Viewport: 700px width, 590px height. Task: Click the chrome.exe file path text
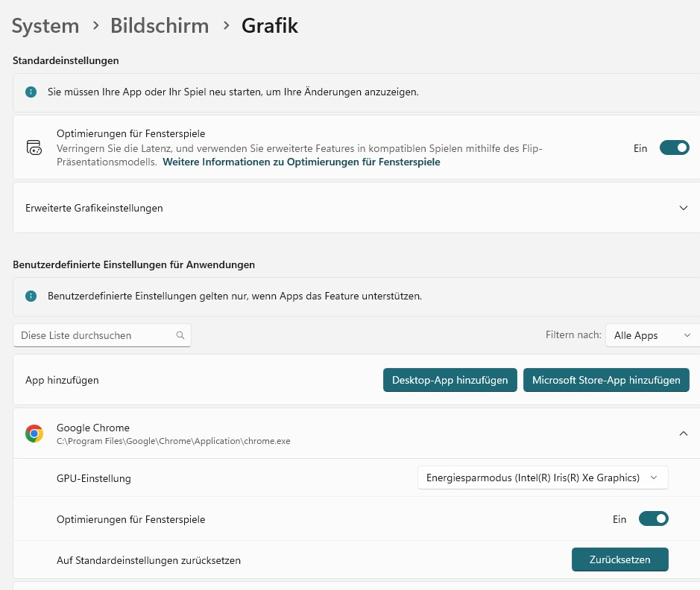173,441
